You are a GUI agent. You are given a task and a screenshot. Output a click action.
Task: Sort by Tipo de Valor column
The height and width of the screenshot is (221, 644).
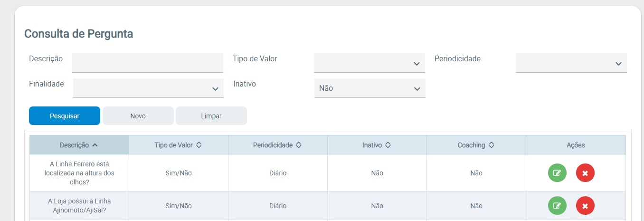point(199,145)
